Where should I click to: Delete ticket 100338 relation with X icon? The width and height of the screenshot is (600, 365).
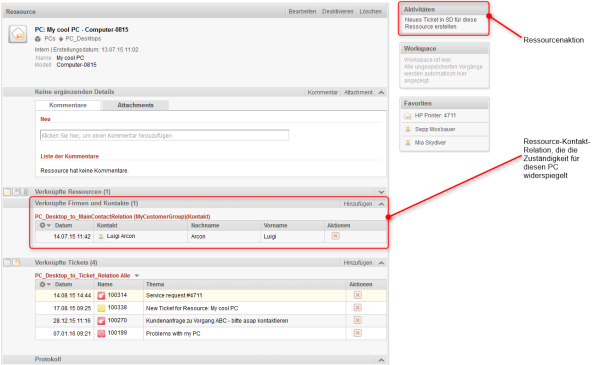(357, 308)
